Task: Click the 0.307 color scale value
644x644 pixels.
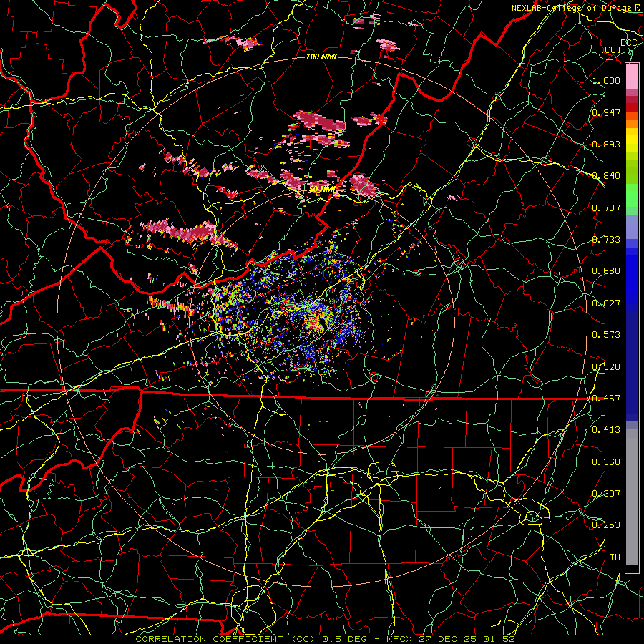Action: coord(606,494)
